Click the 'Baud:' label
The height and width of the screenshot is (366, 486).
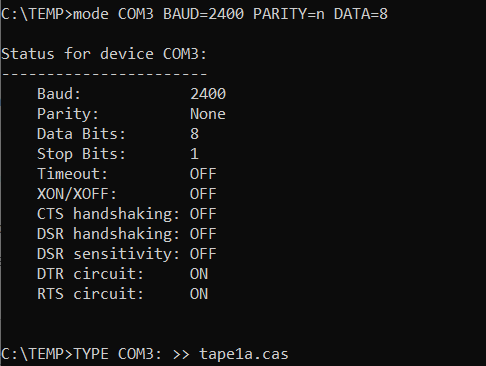[x=59, y=94]
